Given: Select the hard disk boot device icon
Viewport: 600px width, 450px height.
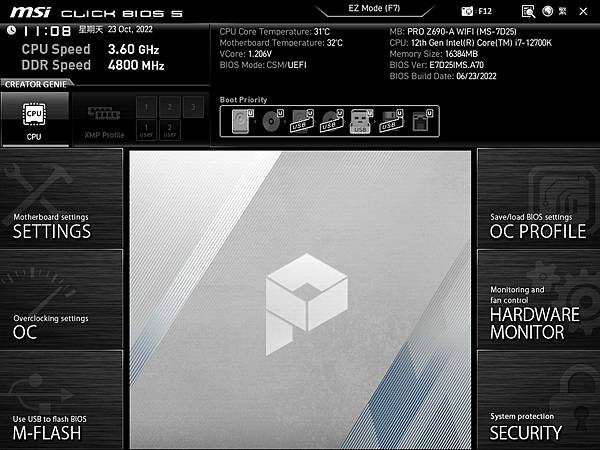Looking at the screenshot, I should tap(241, 121).
